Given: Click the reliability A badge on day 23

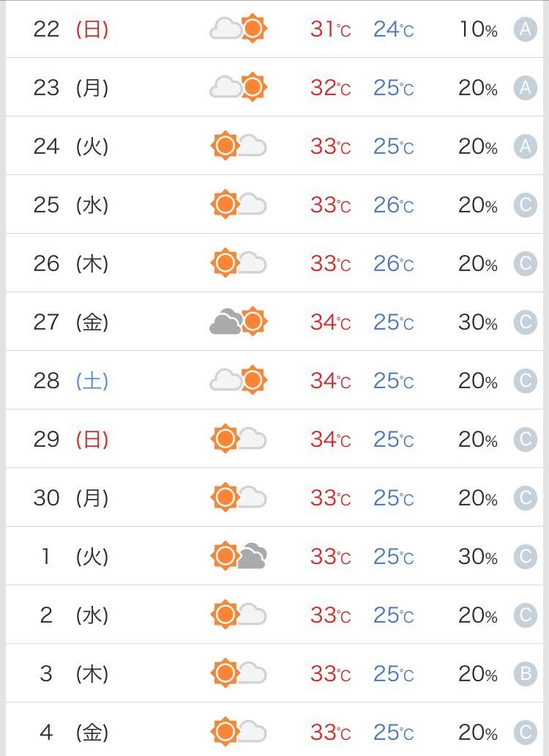Looking at the screenshot, I should pyautogui.click(x=525, y=88).
